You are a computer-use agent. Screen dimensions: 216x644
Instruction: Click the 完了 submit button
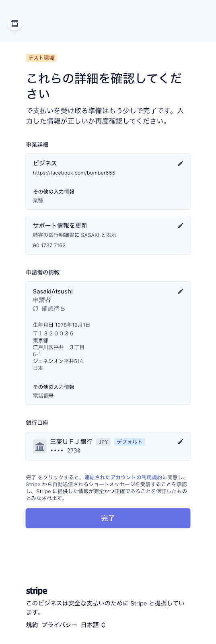pyautogui.click(x=108, y=518)
